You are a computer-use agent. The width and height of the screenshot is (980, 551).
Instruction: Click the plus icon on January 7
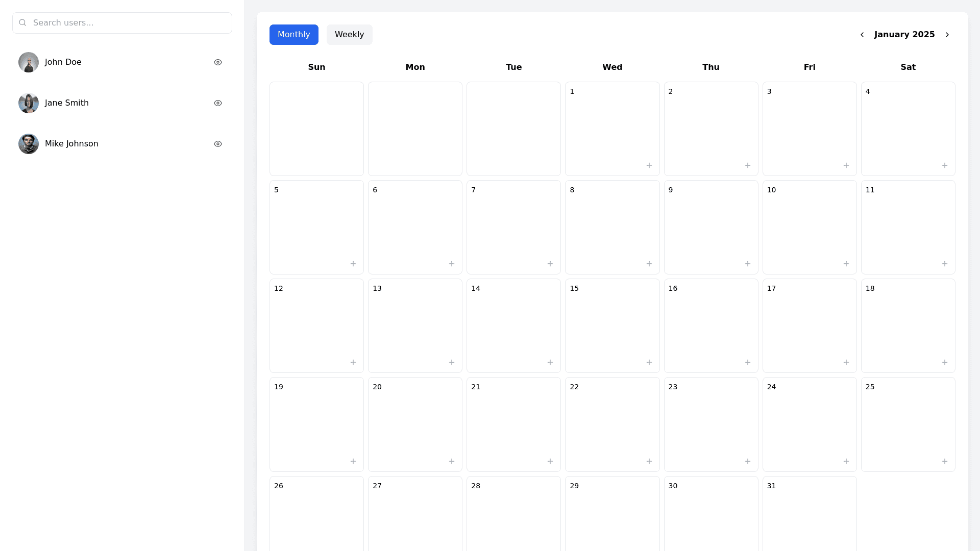(550, 264)
